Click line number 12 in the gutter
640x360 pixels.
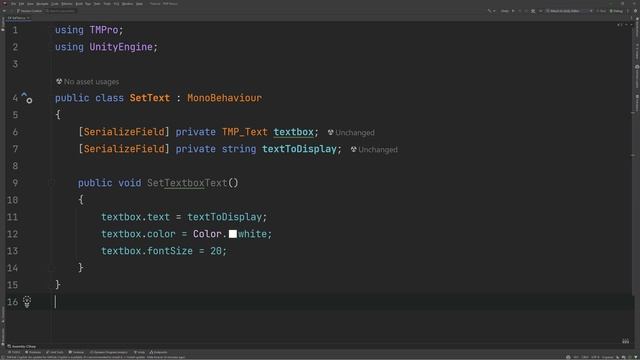pos(13,234)
